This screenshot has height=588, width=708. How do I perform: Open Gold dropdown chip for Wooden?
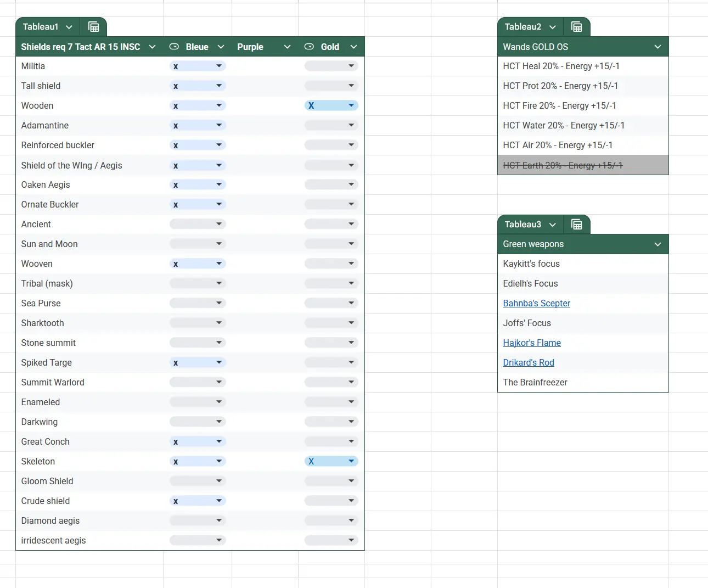331,105
